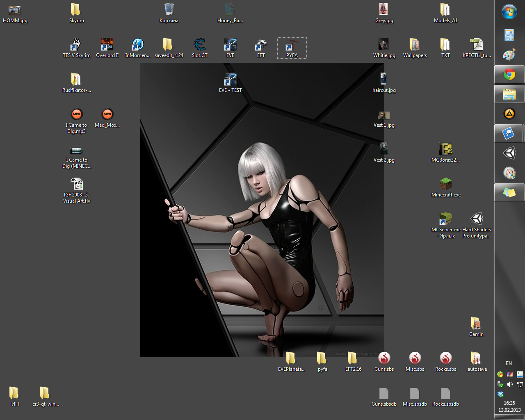Click the Show Desktop strip below the date
Screen dimensions: 525x420
[x=509, y=417]
